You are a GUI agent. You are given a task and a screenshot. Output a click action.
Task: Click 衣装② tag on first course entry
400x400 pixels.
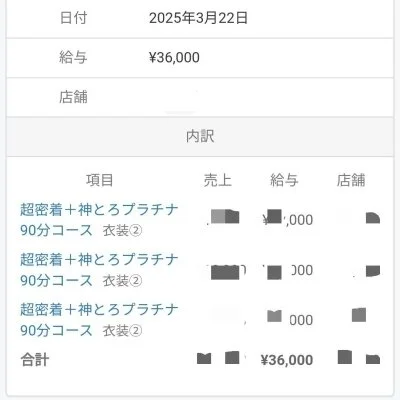click(122, 230)
